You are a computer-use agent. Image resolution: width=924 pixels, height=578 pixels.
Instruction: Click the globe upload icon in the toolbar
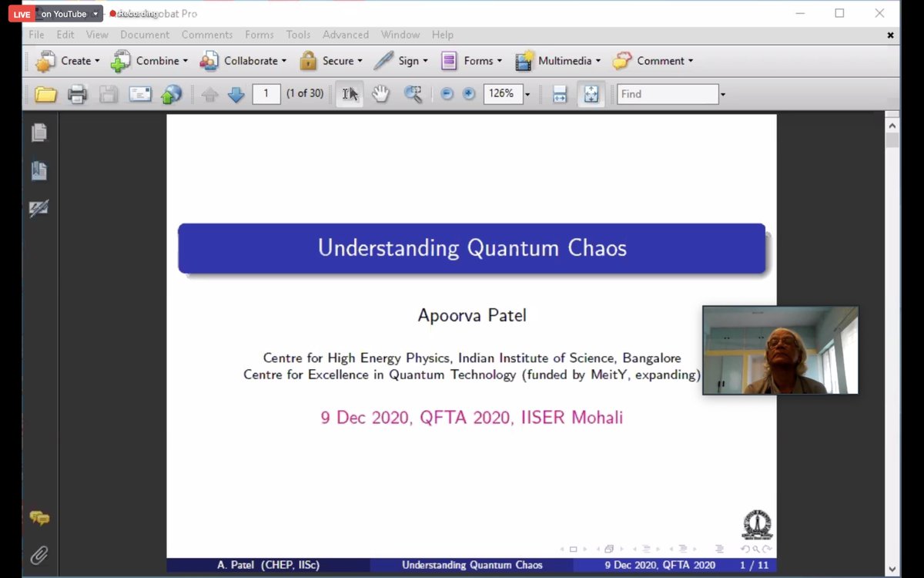[171, 94]
